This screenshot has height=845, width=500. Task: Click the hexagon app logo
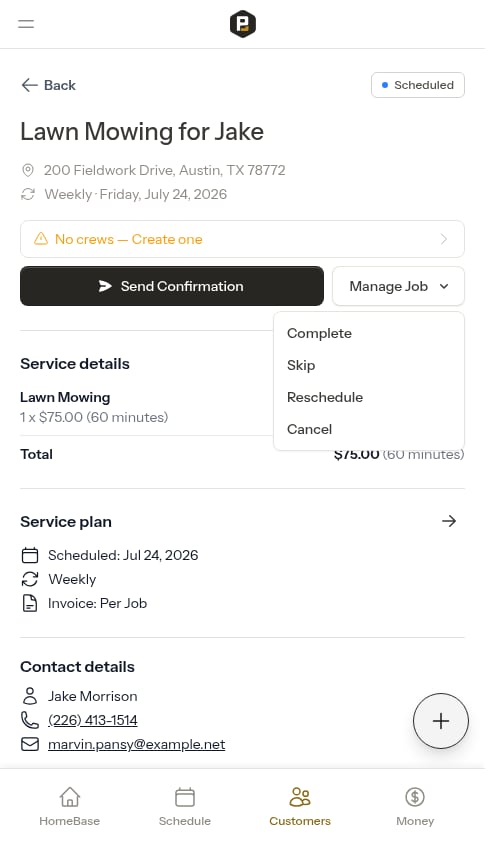pyautogui.click(x=242, y=24)
